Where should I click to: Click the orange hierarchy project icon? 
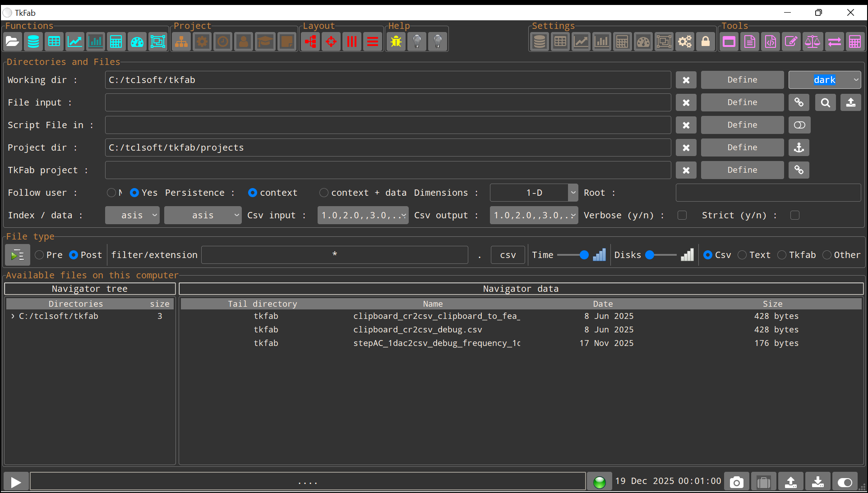(181, 42)
